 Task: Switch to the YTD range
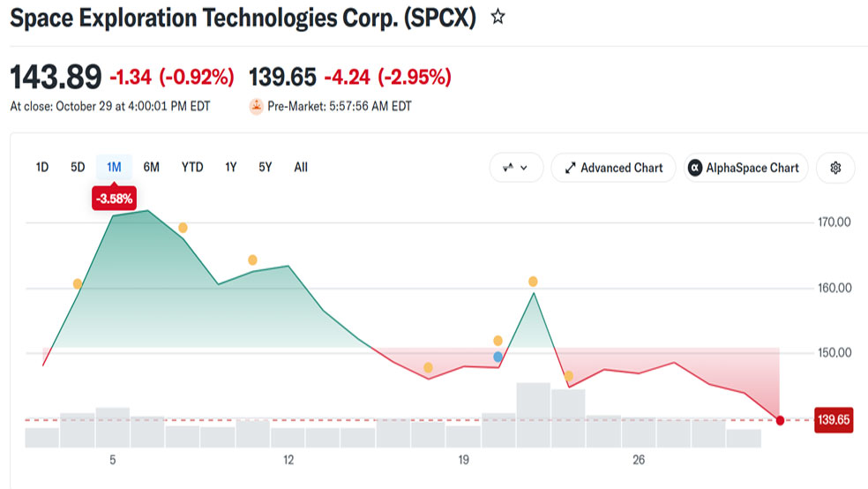[192, 167]
